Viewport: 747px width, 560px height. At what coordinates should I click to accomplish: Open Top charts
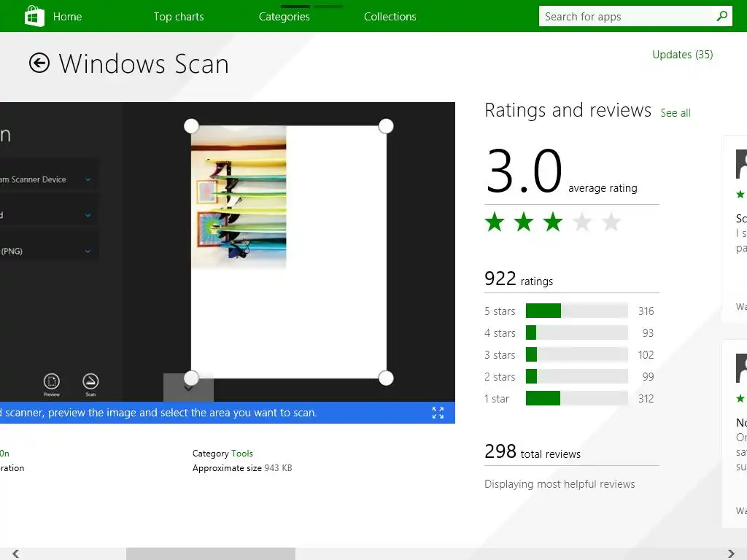click(x=179, y=17)
